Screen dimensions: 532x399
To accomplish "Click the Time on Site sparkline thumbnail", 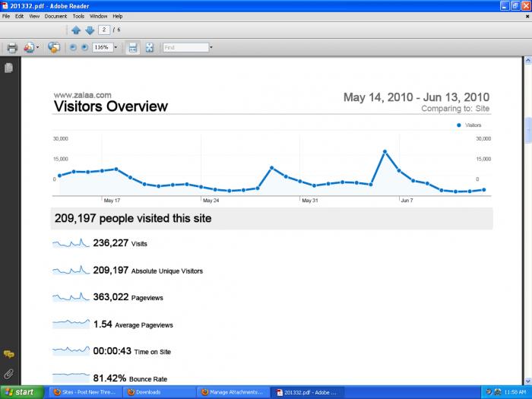I will click(x=71, y=351).
